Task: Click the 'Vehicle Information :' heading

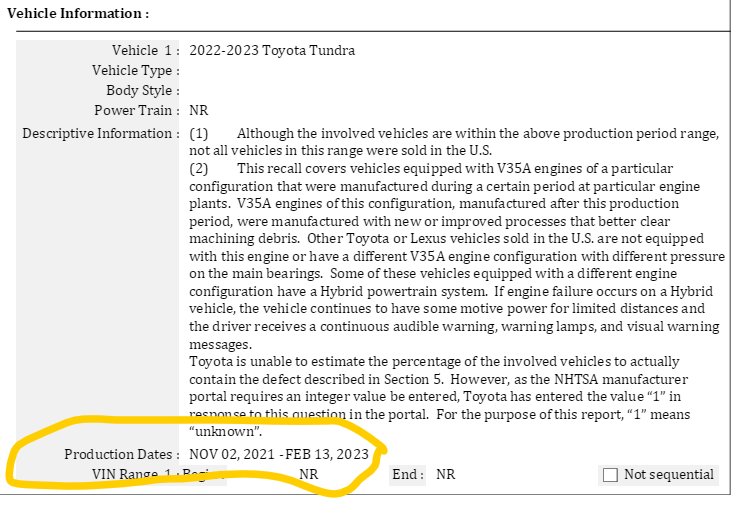Action: [78, 13]
